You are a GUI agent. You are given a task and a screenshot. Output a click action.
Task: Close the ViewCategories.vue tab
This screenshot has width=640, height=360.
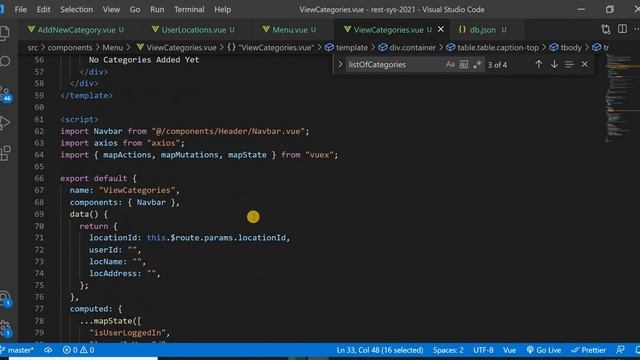point(441,29)
